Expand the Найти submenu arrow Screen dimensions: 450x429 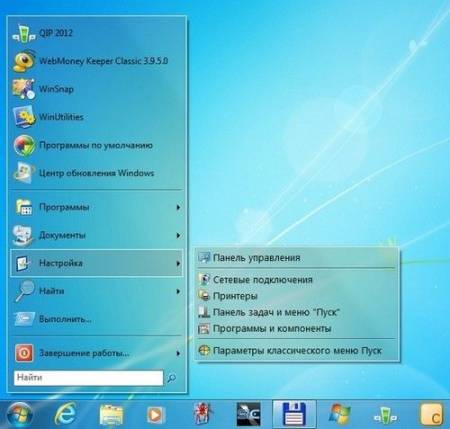(178, 291)
